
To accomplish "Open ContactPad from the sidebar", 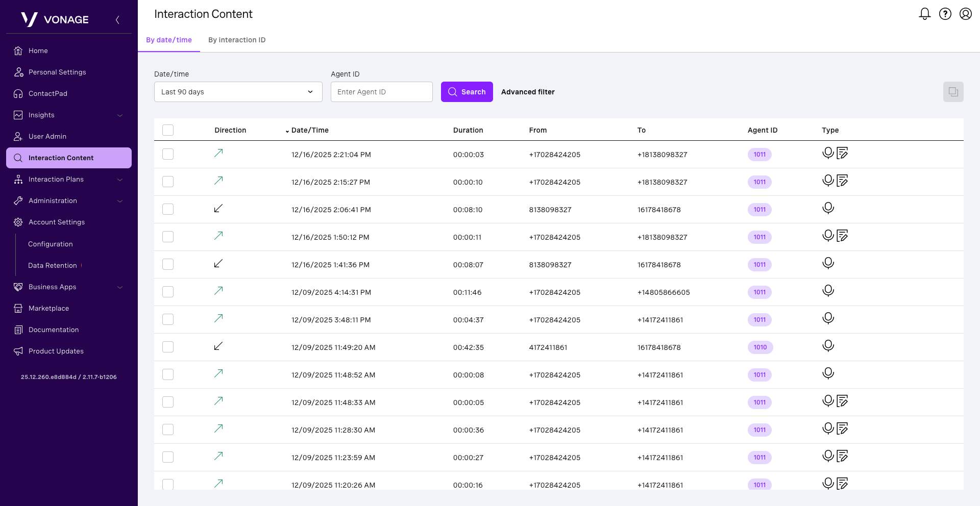I will point(48,94).
